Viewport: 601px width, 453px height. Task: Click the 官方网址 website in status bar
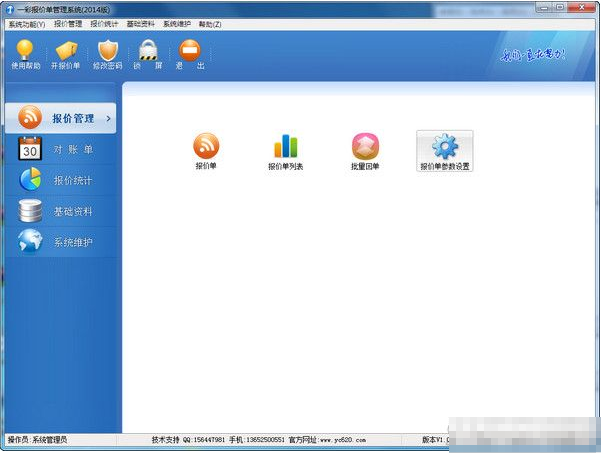(x=327, y=440)
